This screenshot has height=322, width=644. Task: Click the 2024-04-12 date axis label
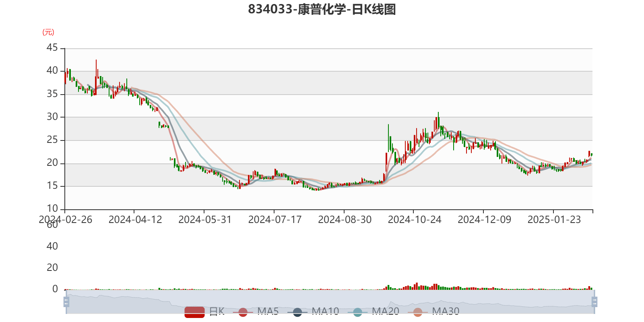(x=135, y=219)
